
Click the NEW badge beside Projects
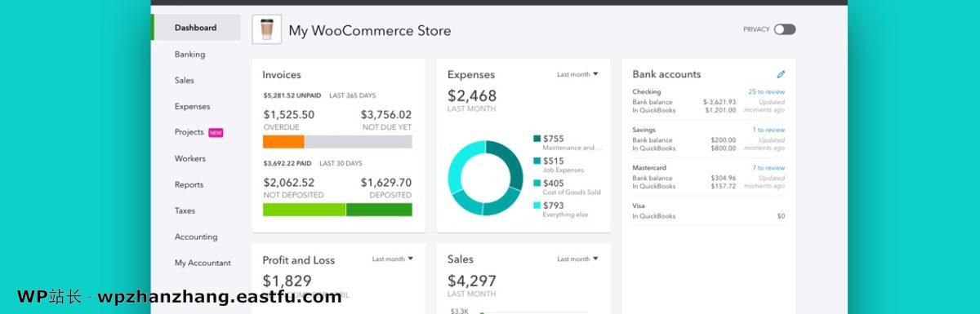(x=216, y=132)
